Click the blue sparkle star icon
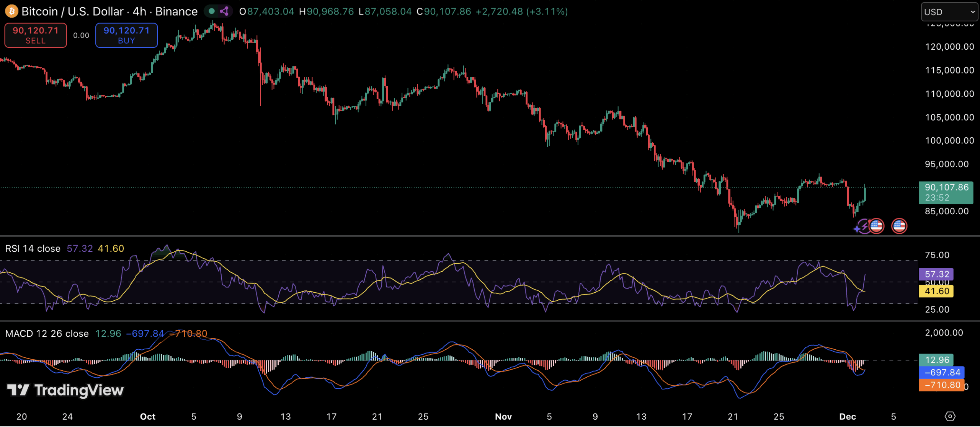 [857, 229]
